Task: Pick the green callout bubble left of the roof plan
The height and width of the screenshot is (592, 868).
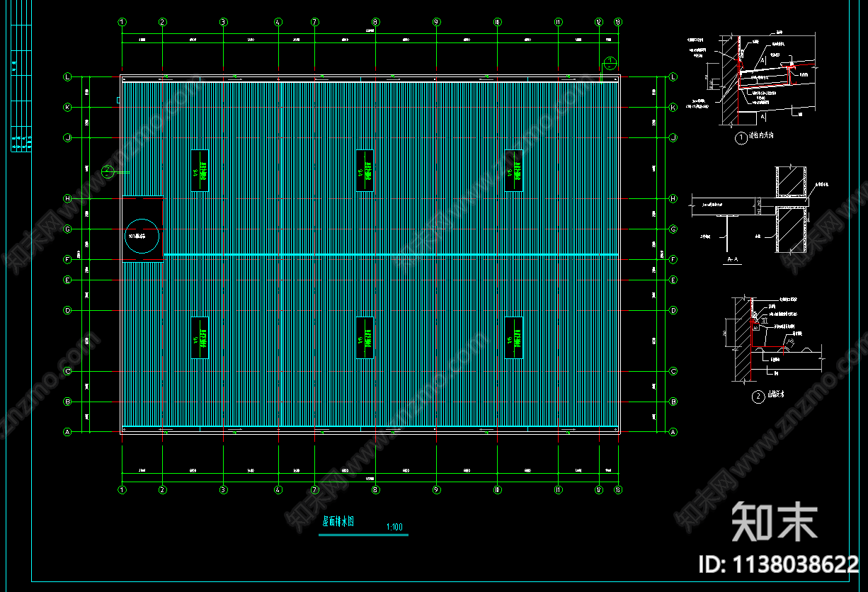Action: tap(108, 171)
